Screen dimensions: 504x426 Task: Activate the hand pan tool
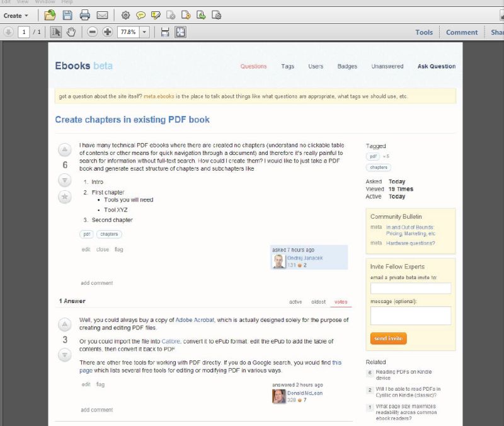[x=71, y=32]
